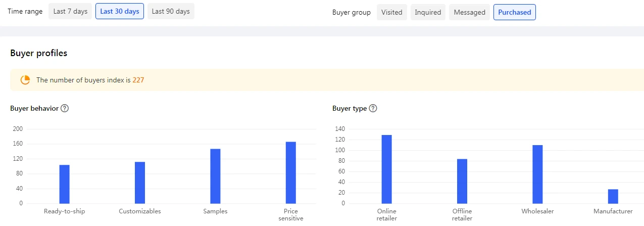Click the orange pie chart icon
The image size is (644, 226).
pos(25,80)
